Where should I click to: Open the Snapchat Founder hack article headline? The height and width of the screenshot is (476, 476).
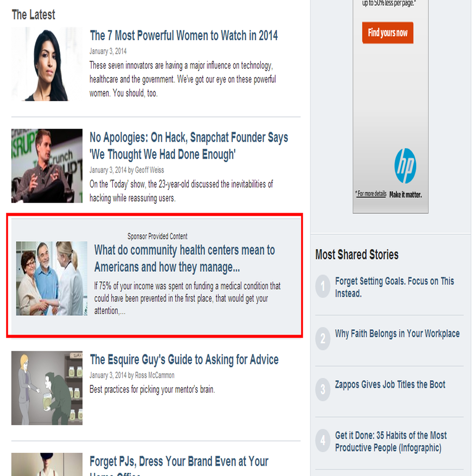189,145
